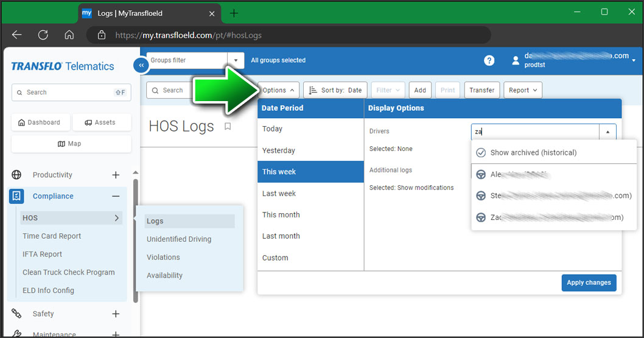Close the Logs | MyTransfloeld tab
The width and height of the screenshot is (644, 338).
pos(212,13)
